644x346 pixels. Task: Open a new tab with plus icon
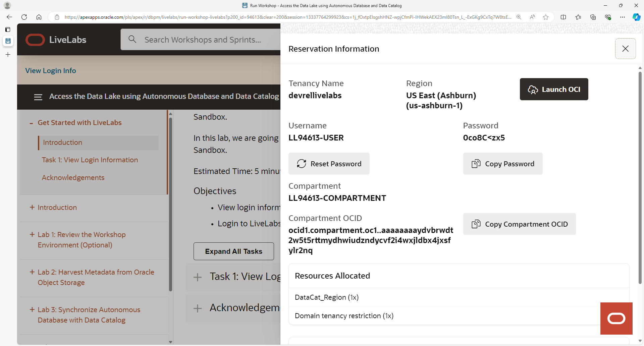pos(8,54)
